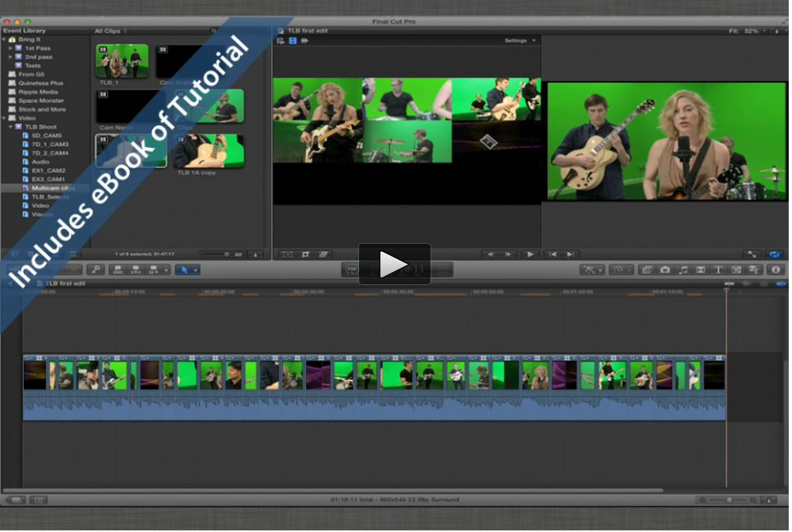The image size is (792, 532).
Task: Toggle loop playback button
Action: (774, 255)
